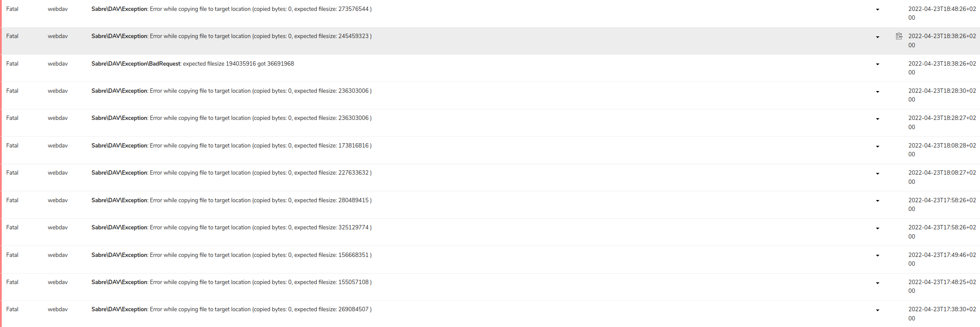This screenshot has width=980, height=327.
Task: Expand log entry with expected filesize 273576544
Action: (877, 10)
